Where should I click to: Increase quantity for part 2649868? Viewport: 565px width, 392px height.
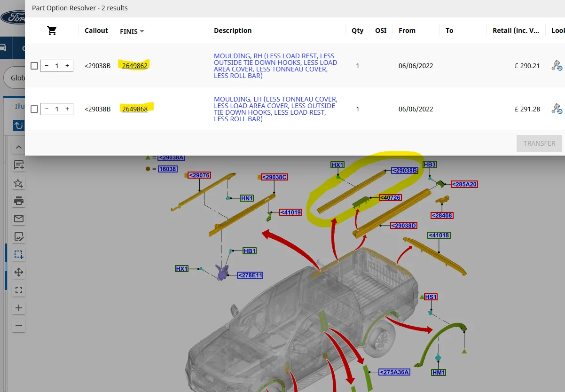pyautogui.click(x=67, y=109)
